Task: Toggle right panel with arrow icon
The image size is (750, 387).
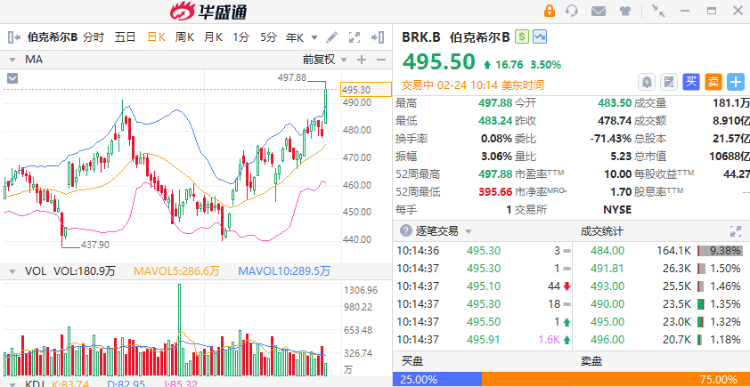Action: [x=378, y=37]
